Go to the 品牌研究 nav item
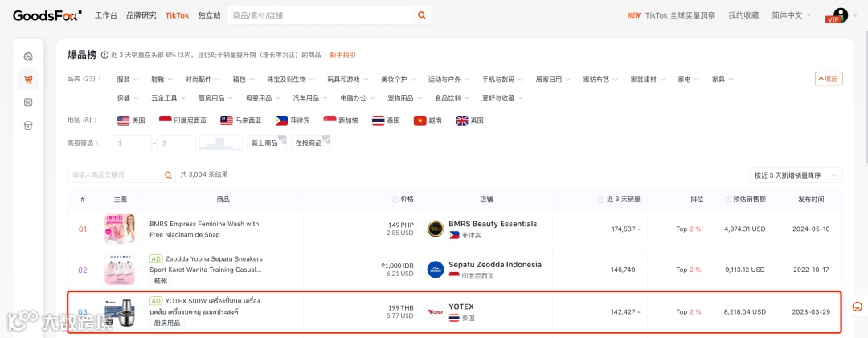Image resolution: width=868 pixels, height=338 pixels. [141, 15]
